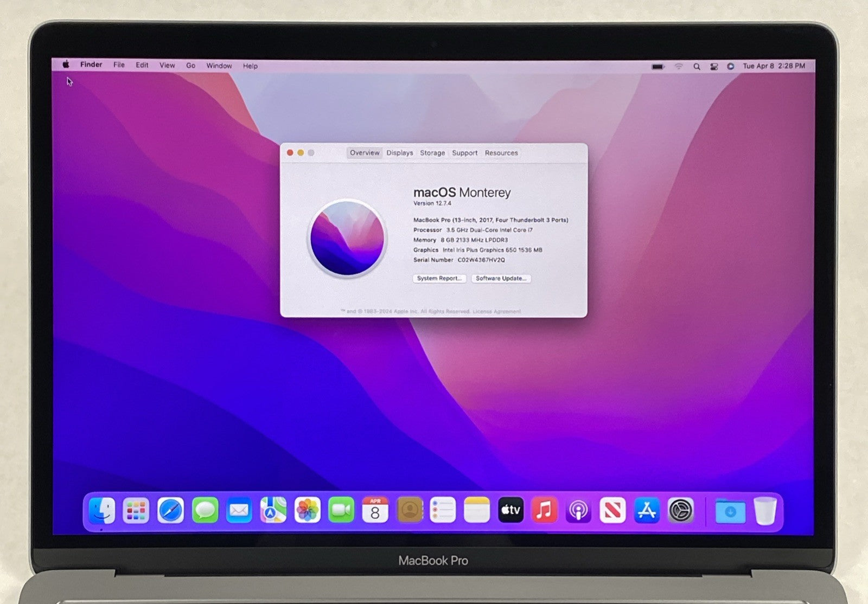Click the Software Update button

(501, 278)
